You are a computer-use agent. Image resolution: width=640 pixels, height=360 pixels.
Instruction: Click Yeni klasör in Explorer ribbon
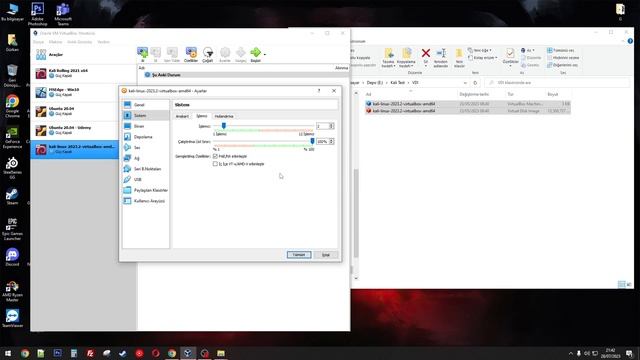pyautogui.click(x=459, y=58)
